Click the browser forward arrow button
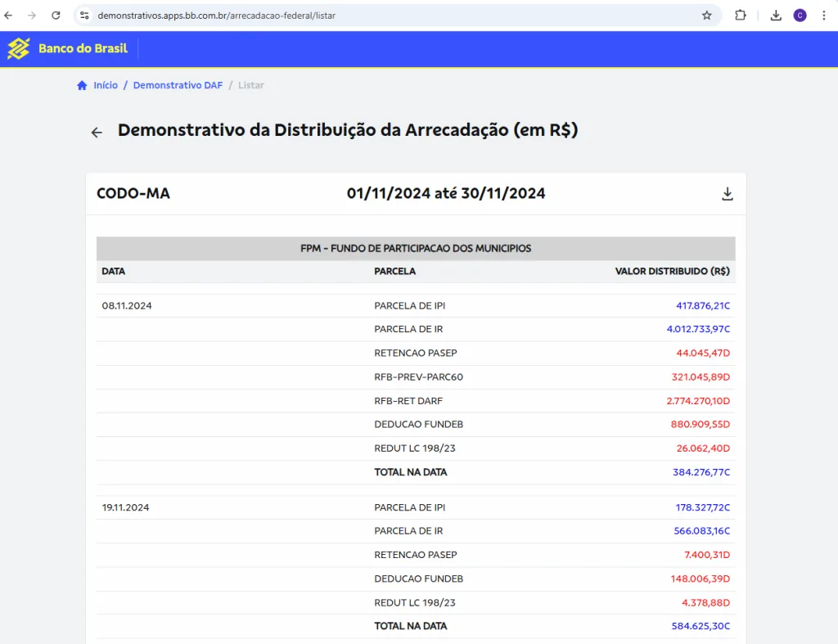Image resolution: width=838 pixels, height=644 pixels. pos(32,16)
